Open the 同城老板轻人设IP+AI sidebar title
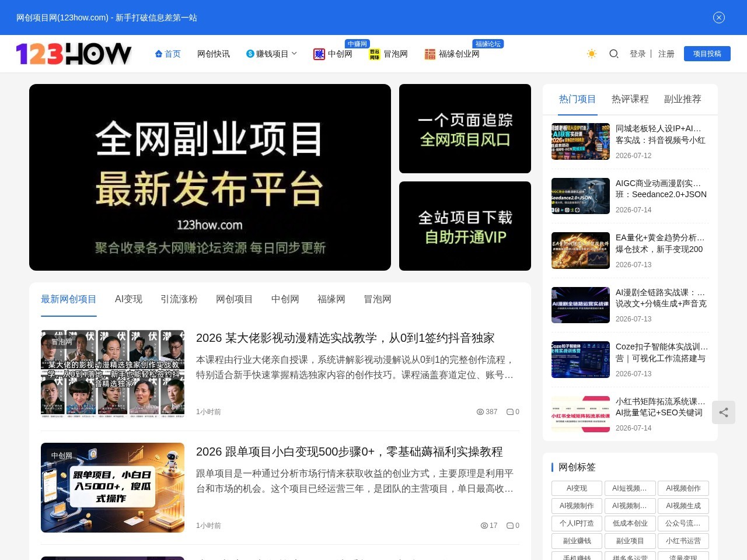 [662, 134]
